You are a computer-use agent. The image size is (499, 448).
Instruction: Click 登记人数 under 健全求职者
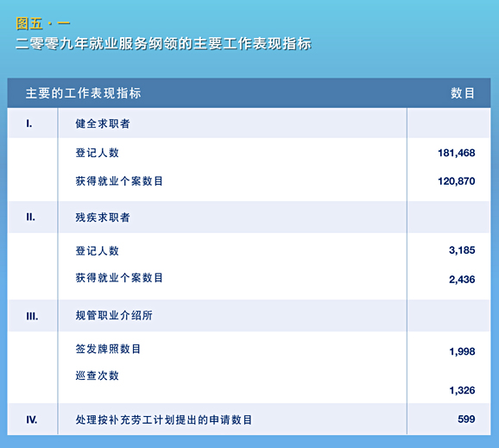[98, 153]
